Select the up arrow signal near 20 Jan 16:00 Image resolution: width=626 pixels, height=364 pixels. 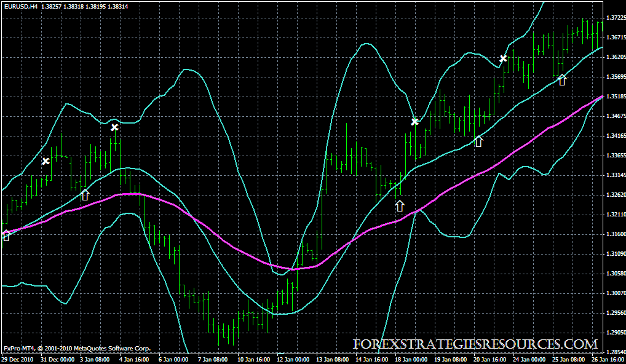478,141
